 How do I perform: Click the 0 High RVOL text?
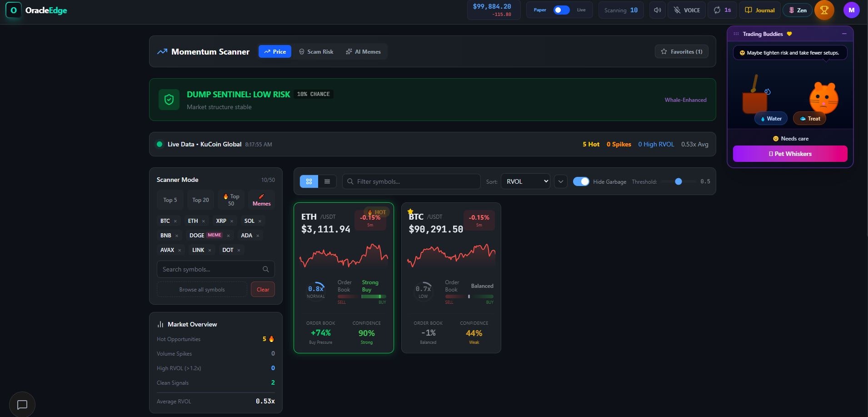coord(656,144)
